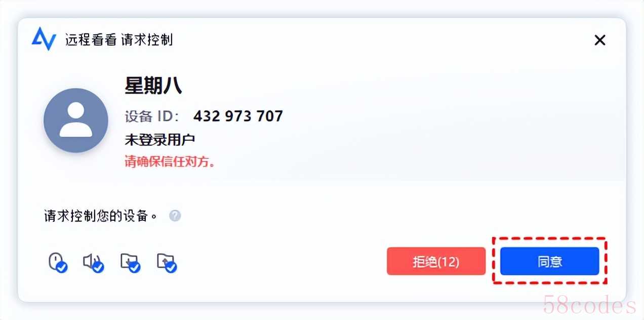Close the control request dialog
Screen dimensions: 644x320
click(x=600, y=40)
